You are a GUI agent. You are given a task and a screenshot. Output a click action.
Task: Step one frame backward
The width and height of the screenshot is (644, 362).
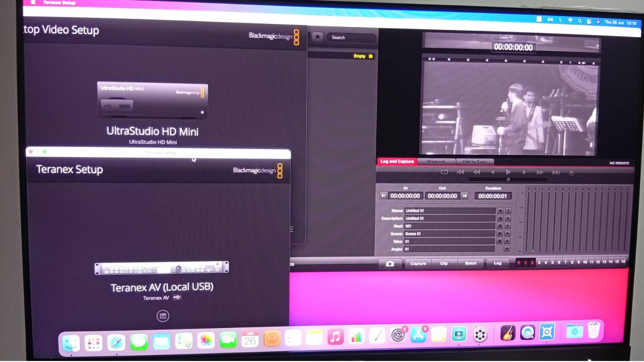click(x=492, y=172)
